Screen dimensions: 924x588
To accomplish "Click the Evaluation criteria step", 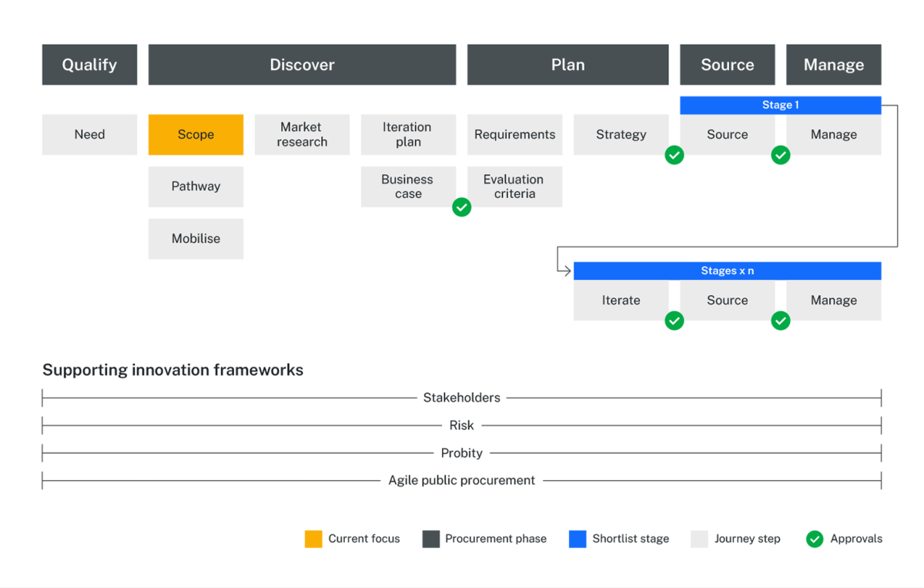I will (514, 186).
